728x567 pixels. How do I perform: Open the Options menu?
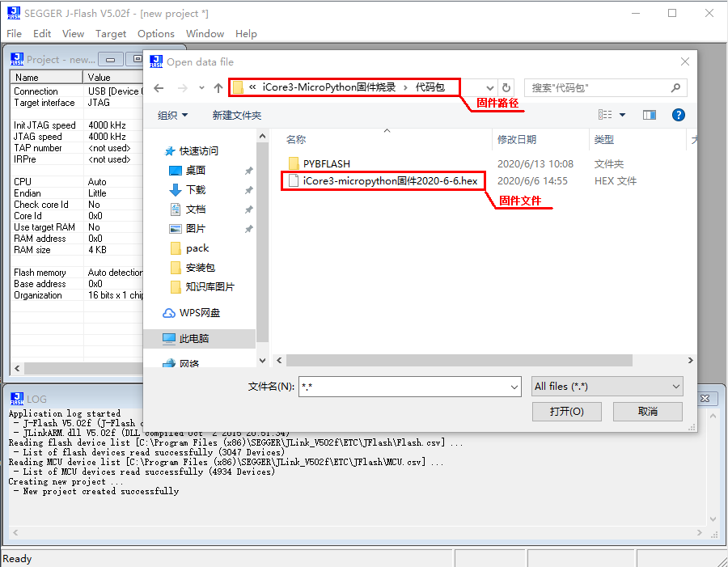point(155,33)
